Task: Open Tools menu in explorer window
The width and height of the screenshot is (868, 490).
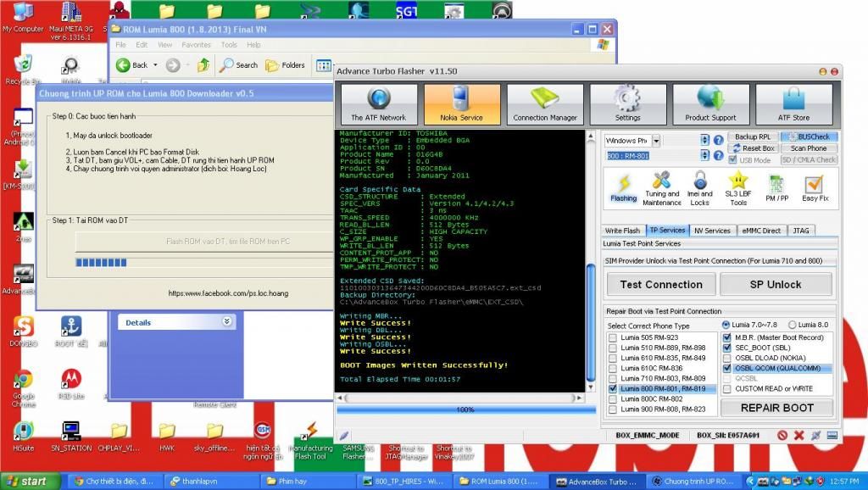Action: [229, 45]
